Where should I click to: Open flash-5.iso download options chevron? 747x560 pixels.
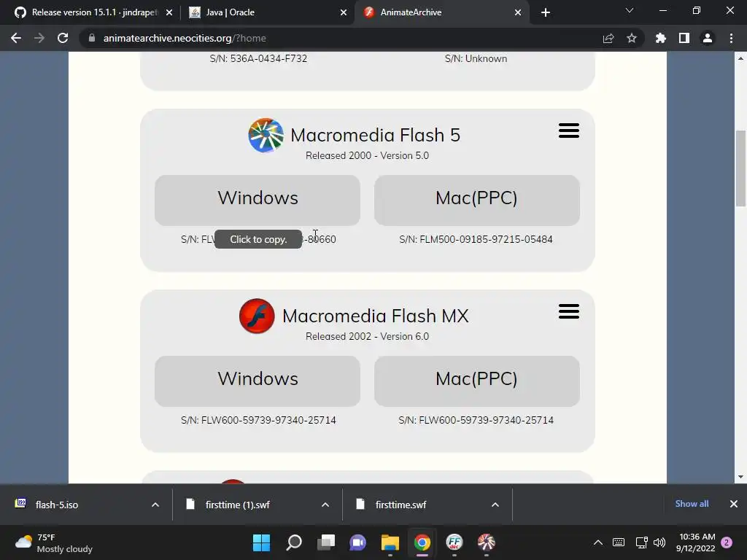pyautogui.click(x=155, y=505)
